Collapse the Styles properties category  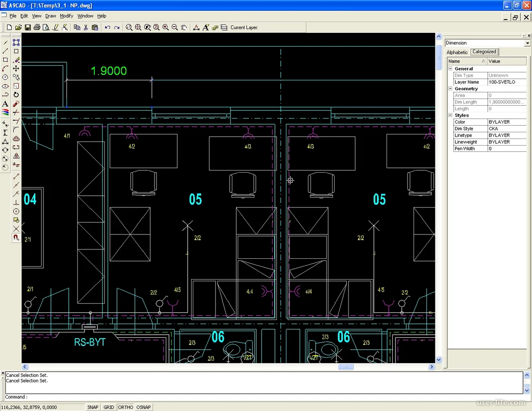tap(450, 115)
